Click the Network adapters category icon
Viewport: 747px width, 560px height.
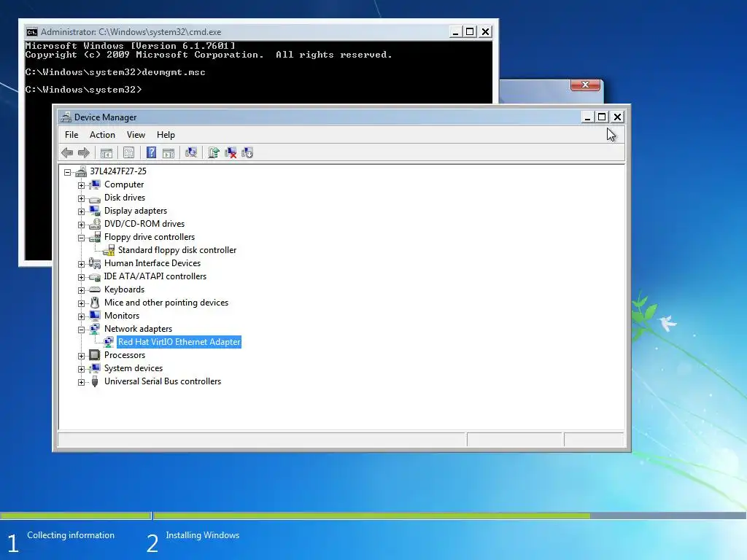pyautogui.click(x=95, y=329)
